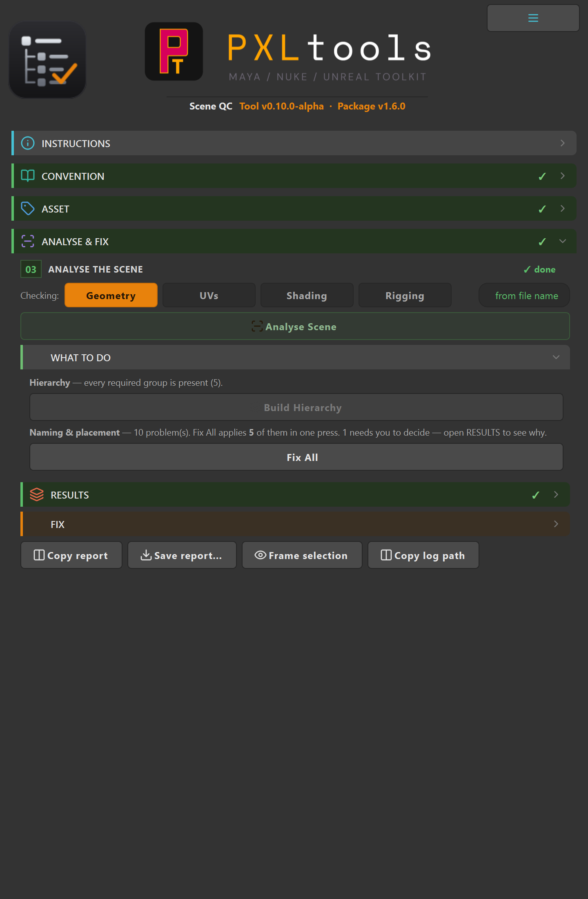Image resolution: width=588 pixels, height=899 pixels.
Task: Click the Copy report button
Action: pyautogui.click(x=71, y=555)
